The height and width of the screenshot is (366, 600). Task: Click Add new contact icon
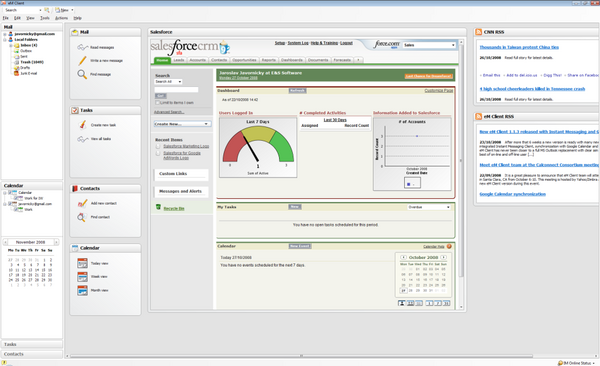[82, 203]
